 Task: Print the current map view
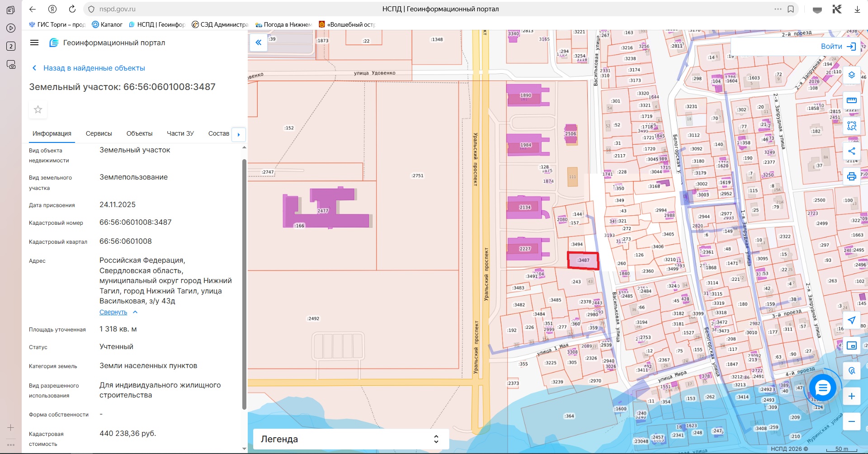pos(851,176)
